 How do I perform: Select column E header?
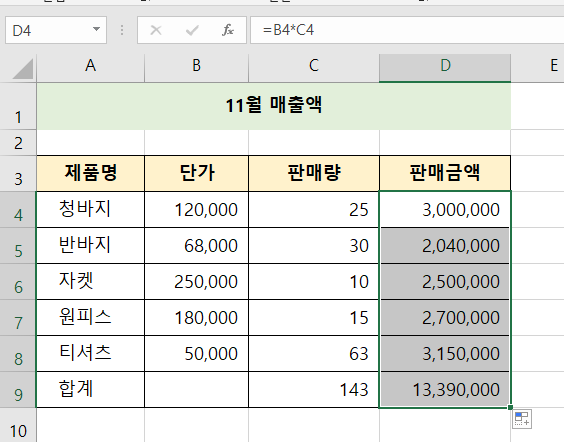point(537,68)
